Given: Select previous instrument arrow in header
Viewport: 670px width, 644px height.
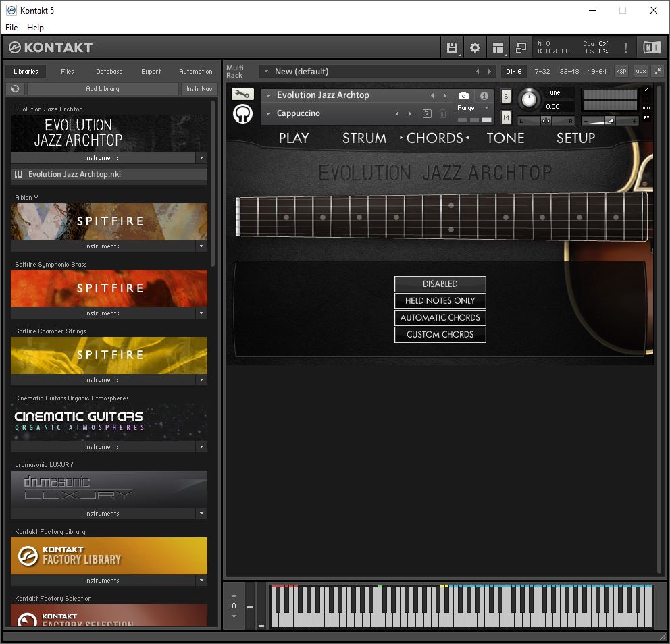Looking at the screenshot, I should pyautogui.click(x=432, y=96).
